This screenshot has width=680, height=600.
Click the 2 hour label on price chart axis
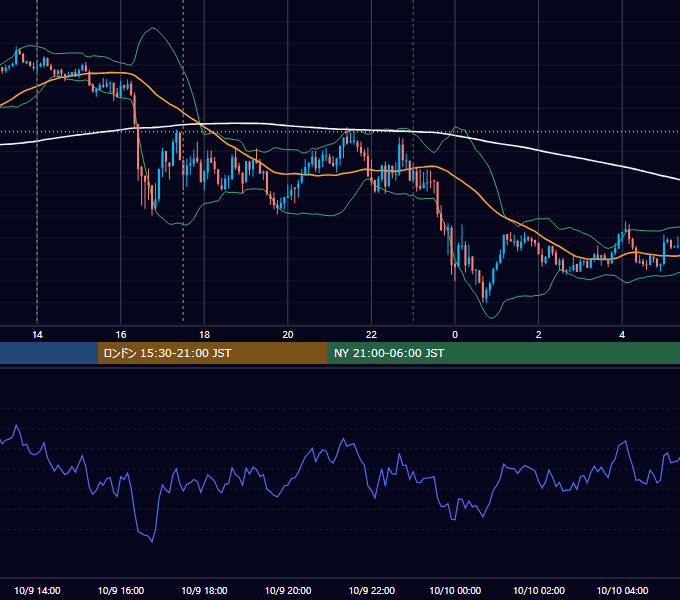[x=539, y=335]
